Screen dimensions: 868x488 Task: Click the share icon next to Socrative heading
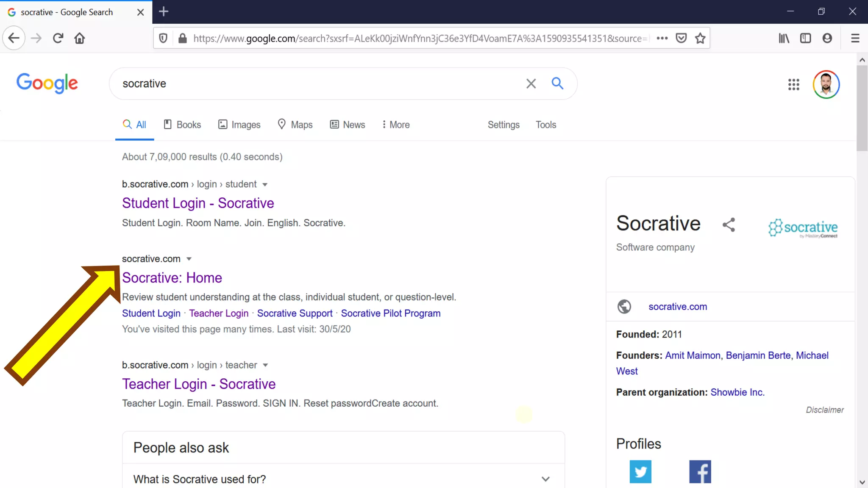[x=729, y=225]
